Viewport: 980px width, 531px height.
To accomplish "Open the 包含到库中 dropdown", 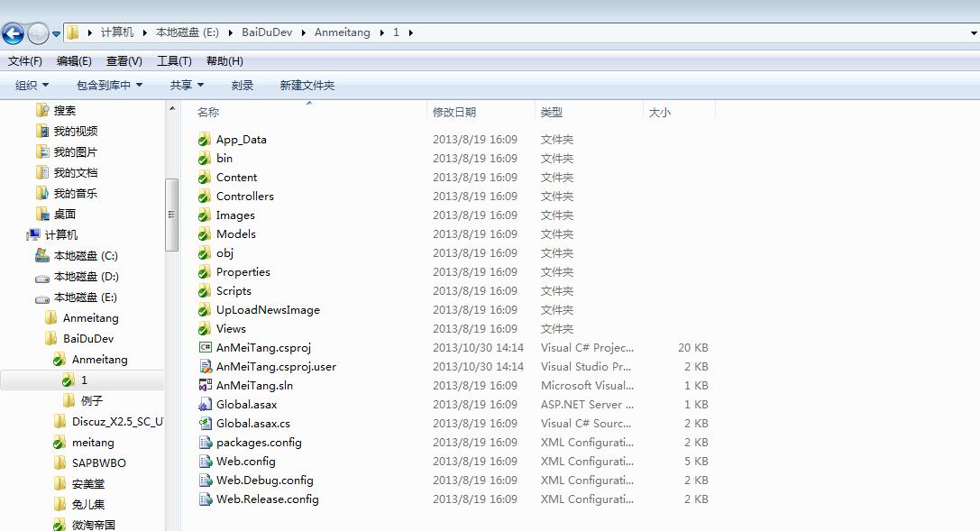I will point(109,86).
